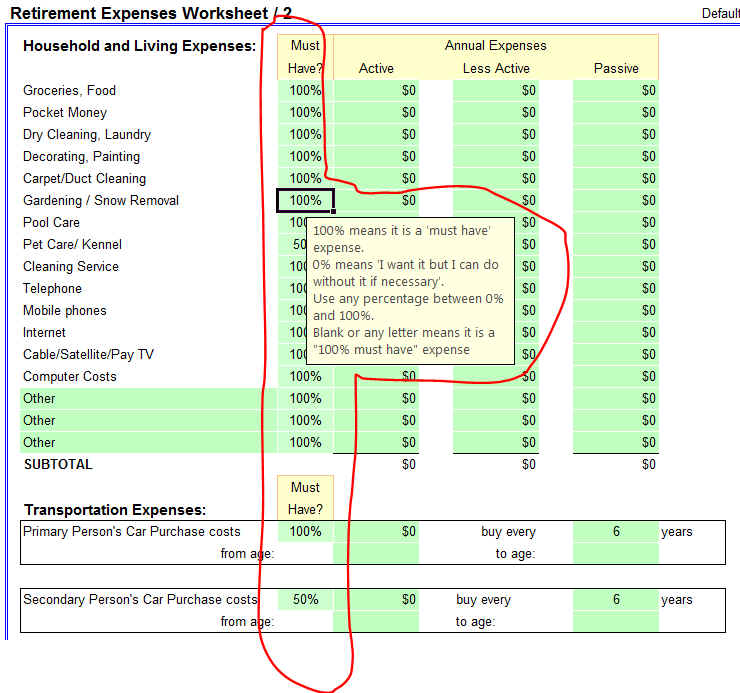Click Primary car to age field
The image size is (740, 693).
pyautogui.click(x=615, y=553)
